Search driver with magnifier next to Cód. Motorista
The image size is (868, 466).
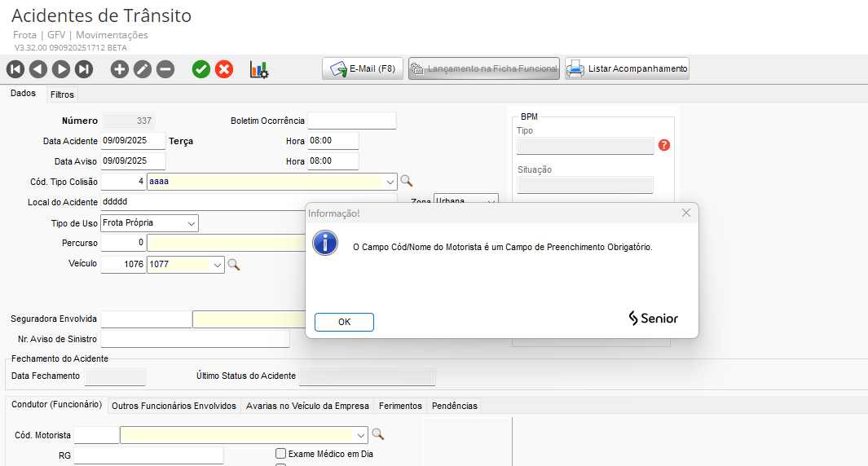377,434
